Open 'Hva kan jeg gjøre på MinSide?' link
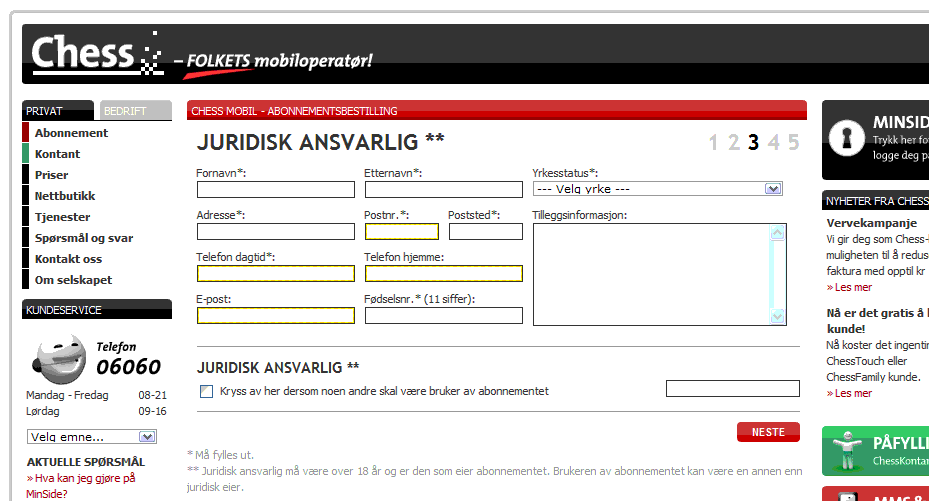The height and width of the screenshot is (501, 929). click(81, 486)
